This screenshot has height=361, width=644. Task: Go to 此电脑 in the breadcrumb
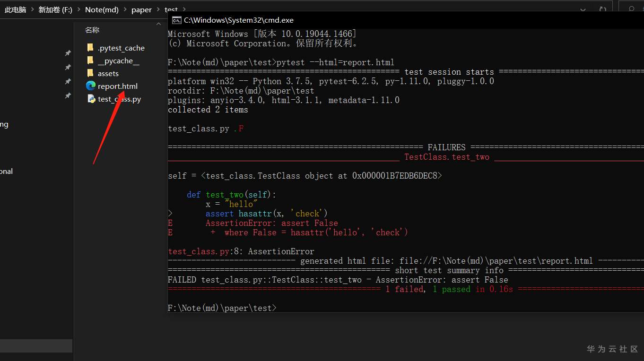pos(15,10)
